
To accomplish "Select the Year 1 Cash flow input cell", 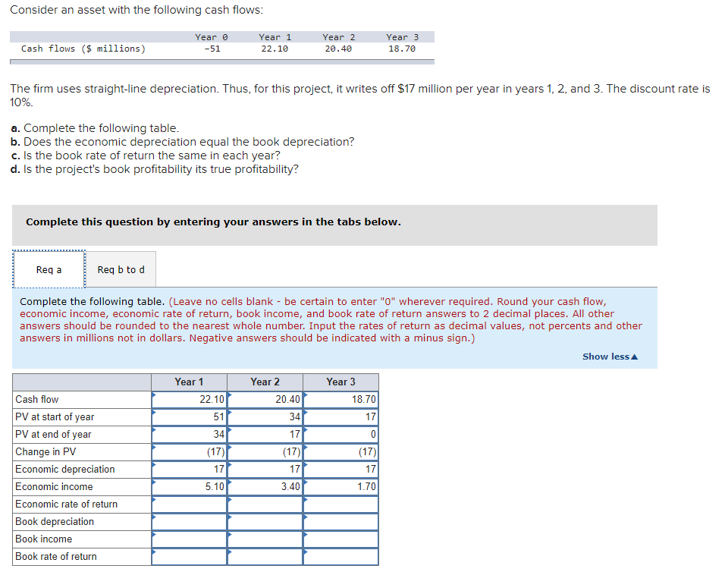I will click(x=189, y=399).
